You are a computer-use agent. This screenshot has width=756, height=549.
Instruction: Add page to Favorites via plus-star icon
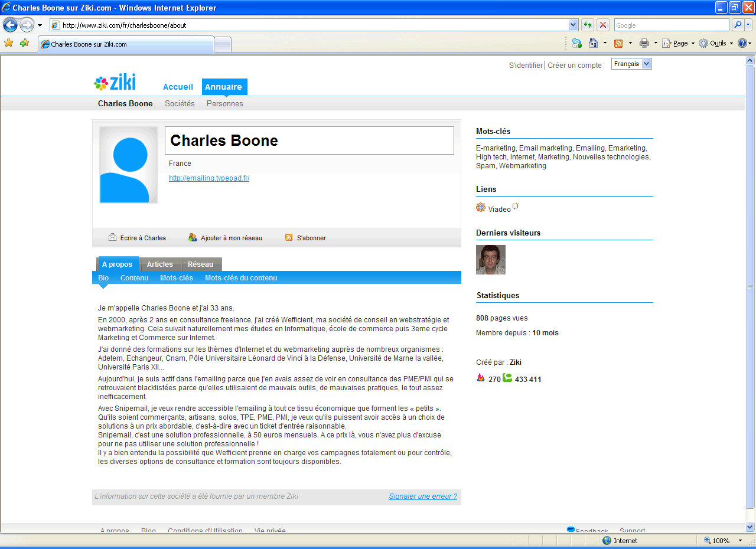coord(24,43)
